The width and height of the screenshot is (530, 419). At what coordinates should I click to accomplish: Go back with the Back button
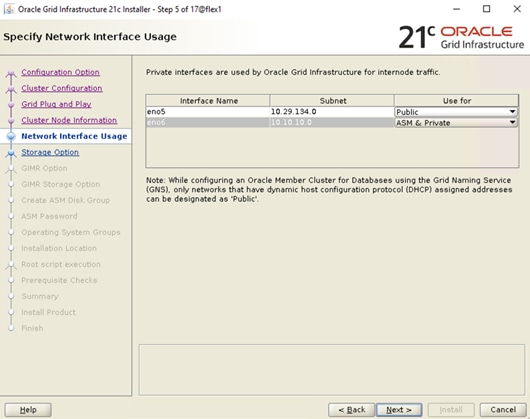pyautogui.click(x=352, y=410)
